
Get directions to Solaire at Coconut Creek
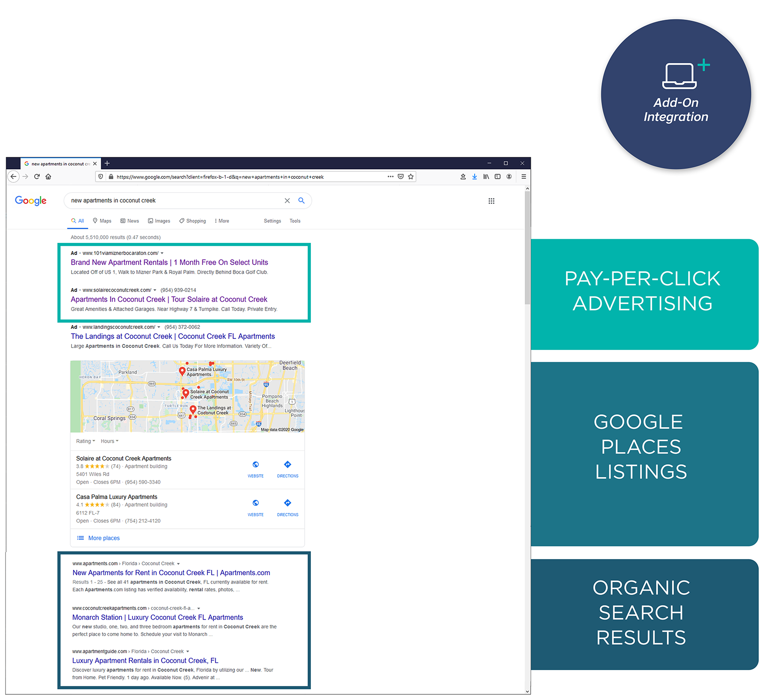(287, 468)
